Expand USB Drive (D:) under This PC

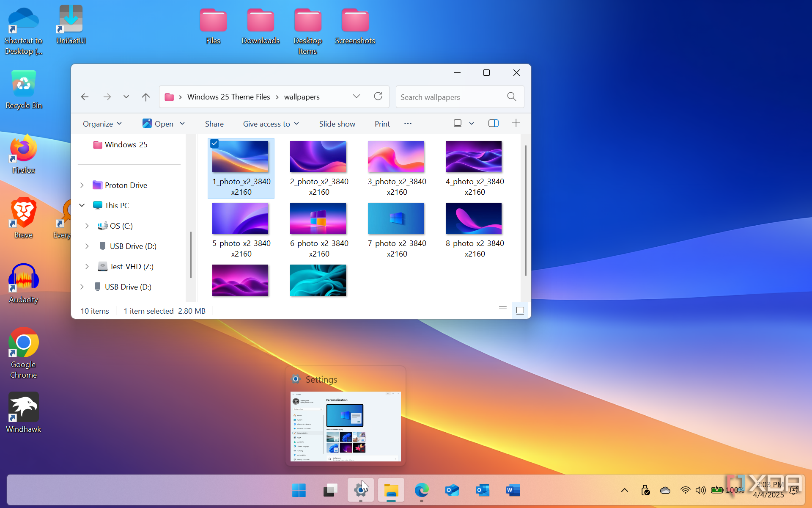(87, 246)
